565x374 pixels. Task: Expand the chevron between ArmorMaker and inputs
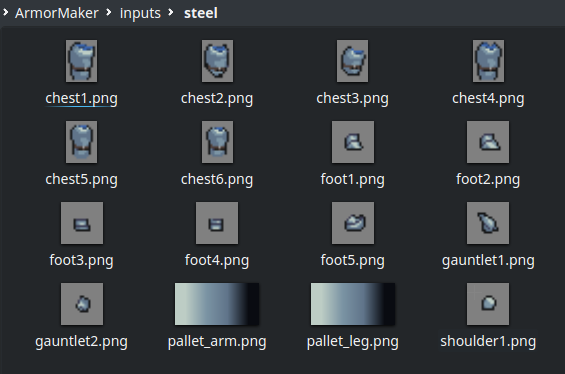click(108, 13)
